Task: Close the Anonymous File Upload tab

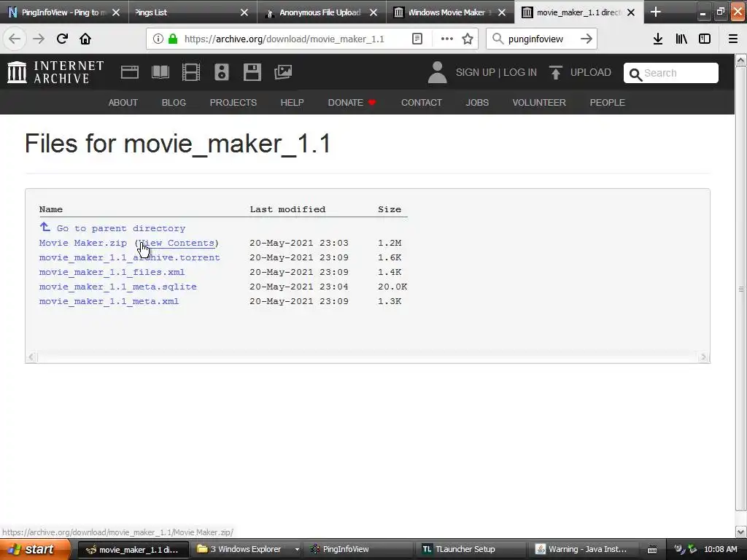Action: (x=373, y=12)
